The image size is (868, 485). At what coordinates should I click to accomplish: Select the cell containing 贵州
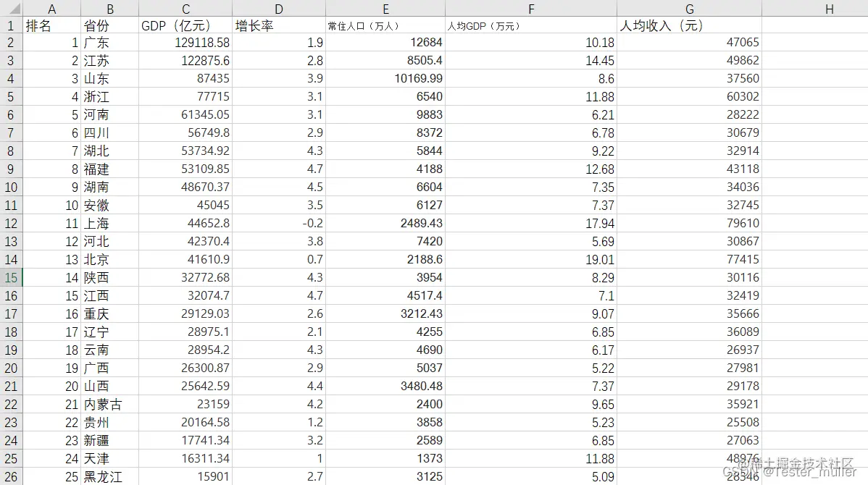[x=109, y=423]
